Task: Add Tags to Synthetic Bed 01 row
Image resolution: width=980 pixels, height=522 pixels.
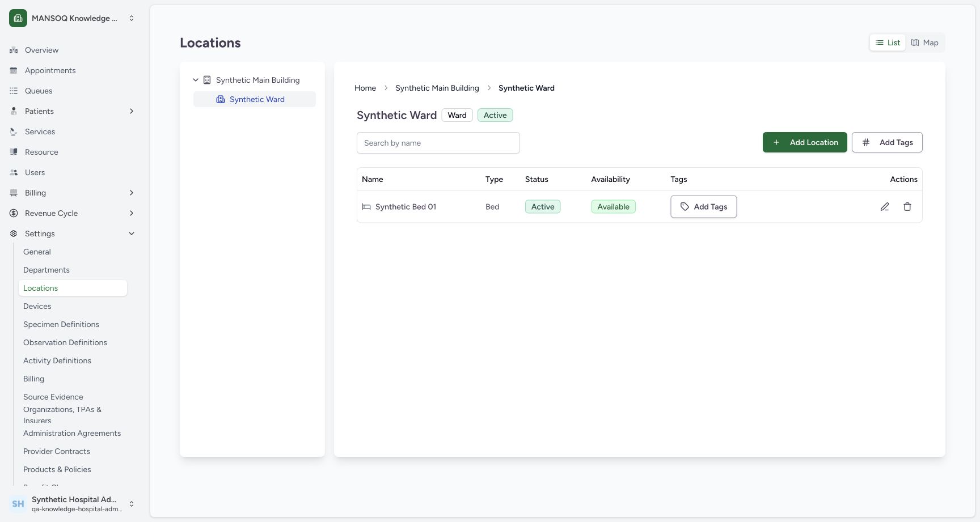Action: pyautogui.click(x=704, y=207)
